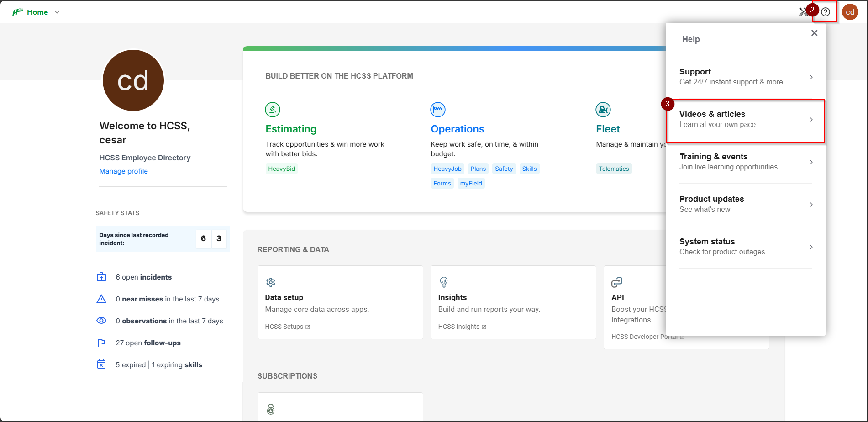
Task: Click the Manage profile link
Action: pyautogui.click(x=124, y=171)
